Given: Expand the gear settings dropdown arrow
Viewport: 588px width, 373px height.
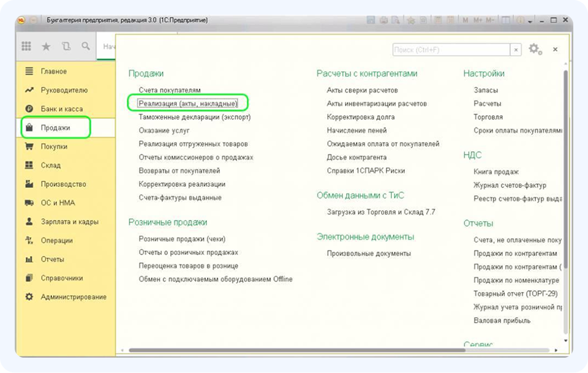Looking at the screenshot, I should [541, 51].
